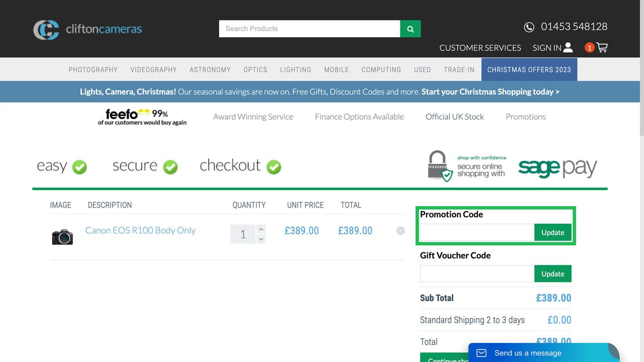Screen dimensions: 644x362
Task: Click the Promotions link
Action: coord(526,117)
